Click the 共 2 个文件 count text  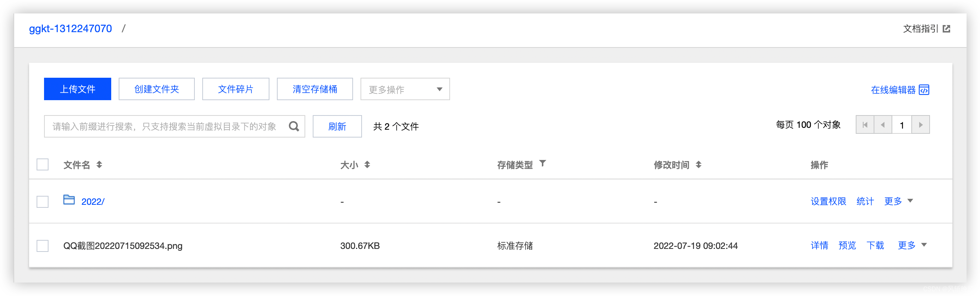point(396,126)
